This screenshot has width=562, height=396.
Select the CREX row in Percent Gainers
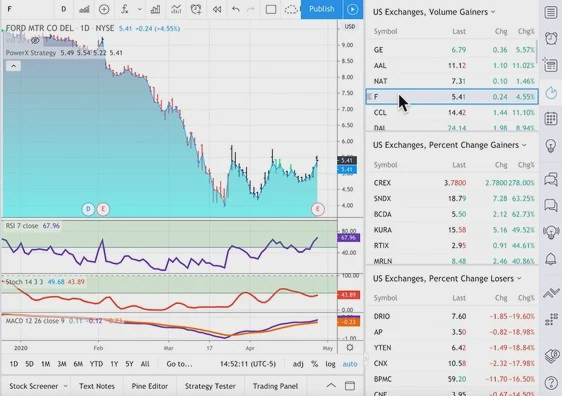[452, 183]
